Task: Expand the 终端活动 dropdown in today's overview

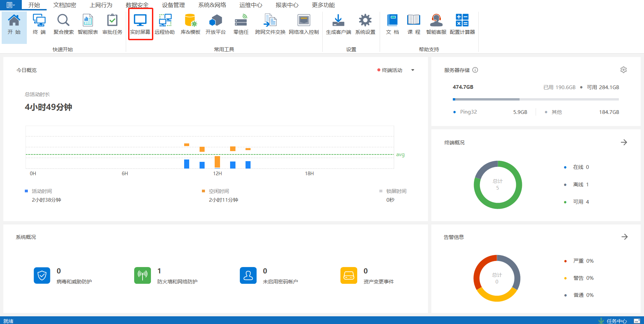Action: tap(413, 70)
